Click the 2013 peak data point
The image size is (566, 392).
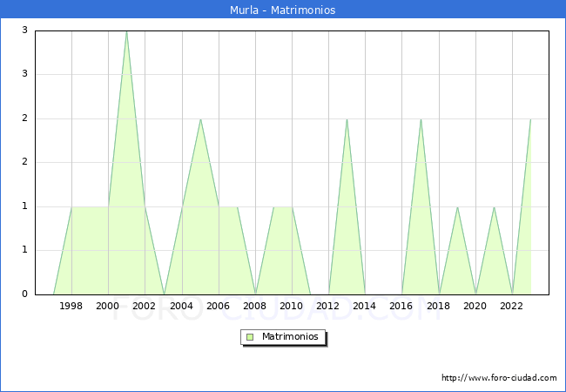347,119
